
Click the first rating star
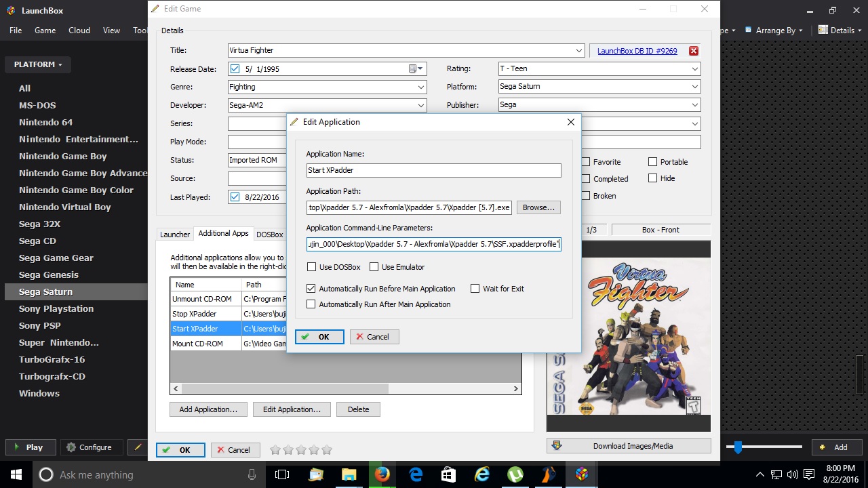pyautogui.click(x=275, y=449)
